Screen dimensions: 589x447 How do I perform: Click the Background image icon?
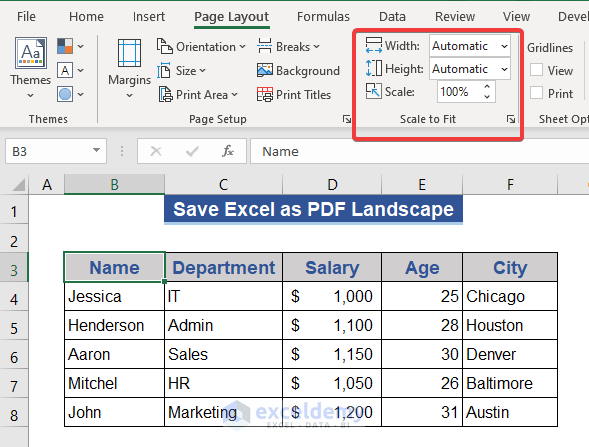(265, 70)
